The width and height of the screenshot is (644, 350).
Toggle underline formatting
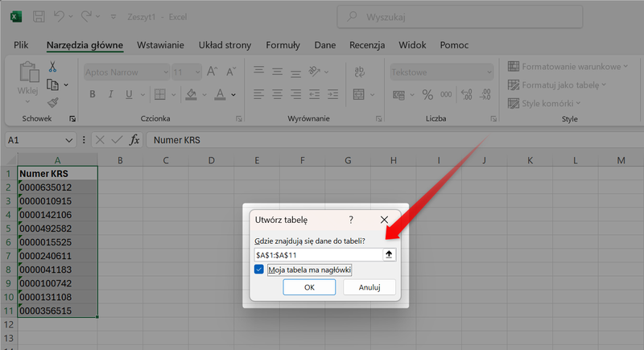[129, 94]
